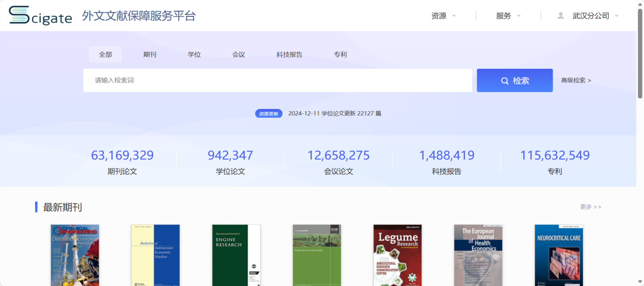Click the 115,632,549 专利 count
Image resolution: width=644 pixels, height=286 pixels.
(555, 162)
